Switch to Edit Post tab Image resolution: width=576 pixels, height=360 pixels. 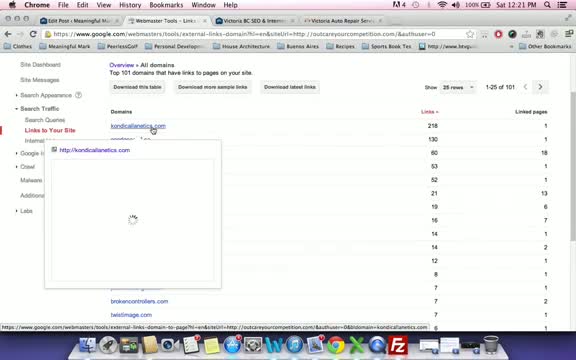(79, 21)
